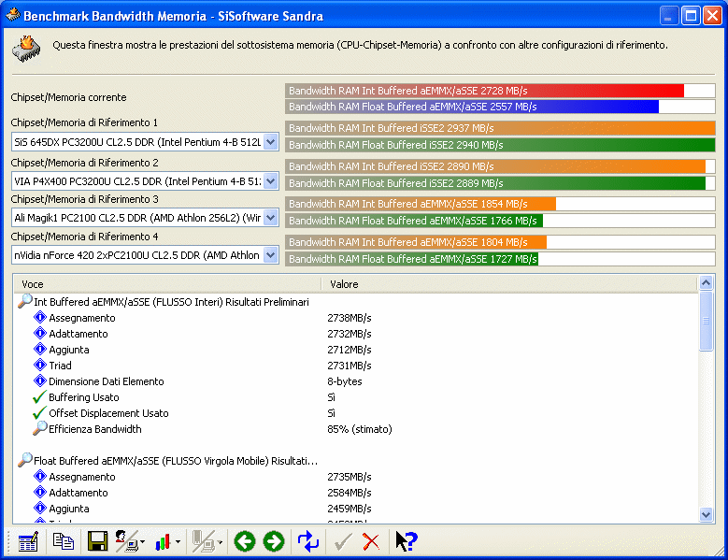
Task: Click SiS 645DX PC3200U combo box text
Action: tap(137, 142)
